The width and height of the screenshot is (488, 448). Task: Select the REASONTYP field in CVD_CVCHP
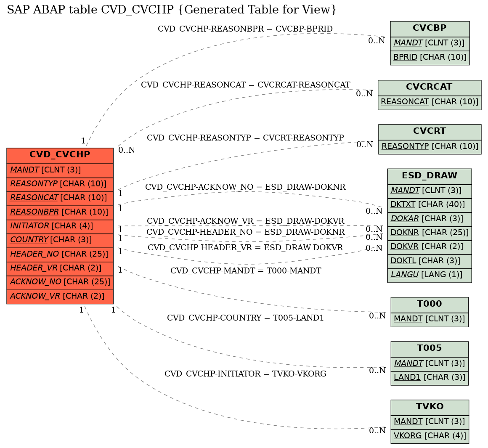(60, 184)
